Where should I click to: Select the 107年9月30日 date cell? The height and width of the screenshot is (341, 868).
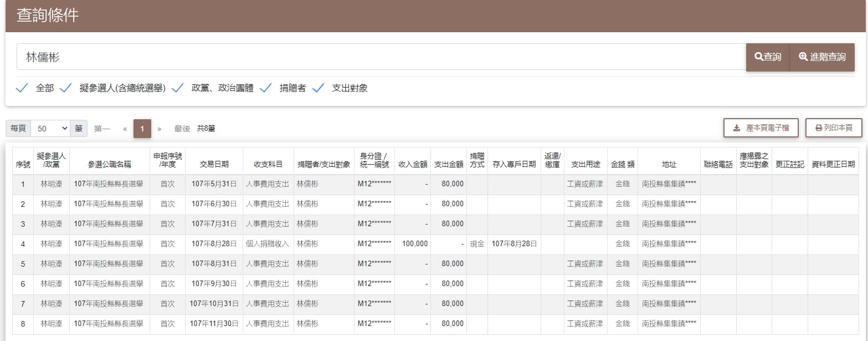[214, 284]
